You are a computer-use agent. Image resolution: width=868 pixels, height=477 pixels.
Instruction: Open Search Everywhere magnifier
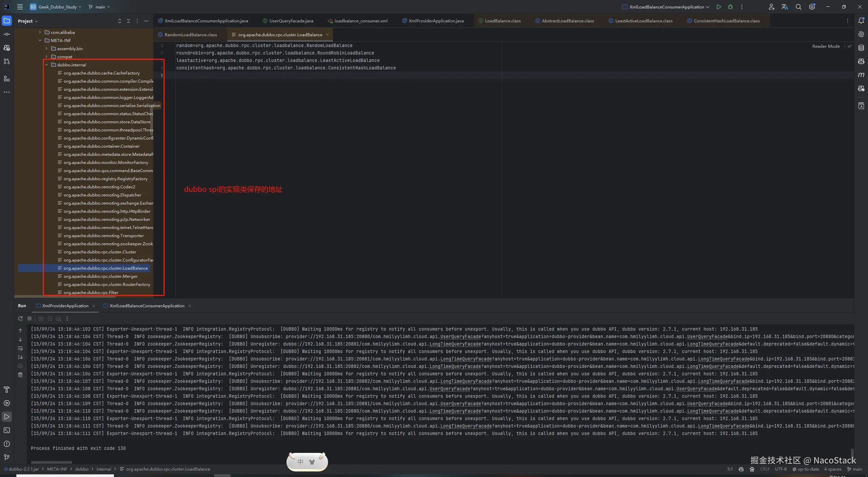click(798, 7)
